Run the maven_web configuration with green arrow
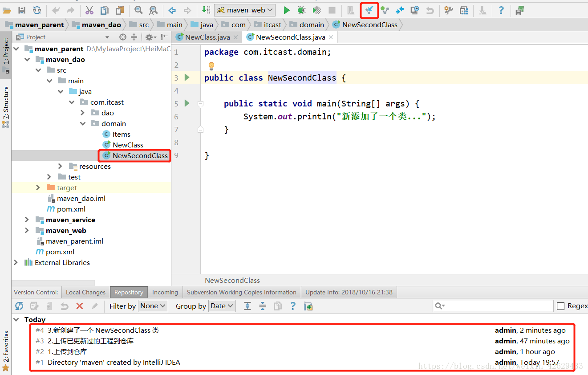 286,10
